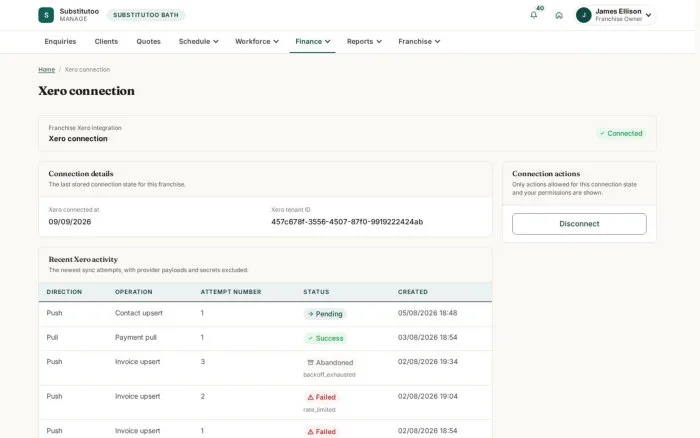Select the Xero tenant ID value

coord(347,222)
